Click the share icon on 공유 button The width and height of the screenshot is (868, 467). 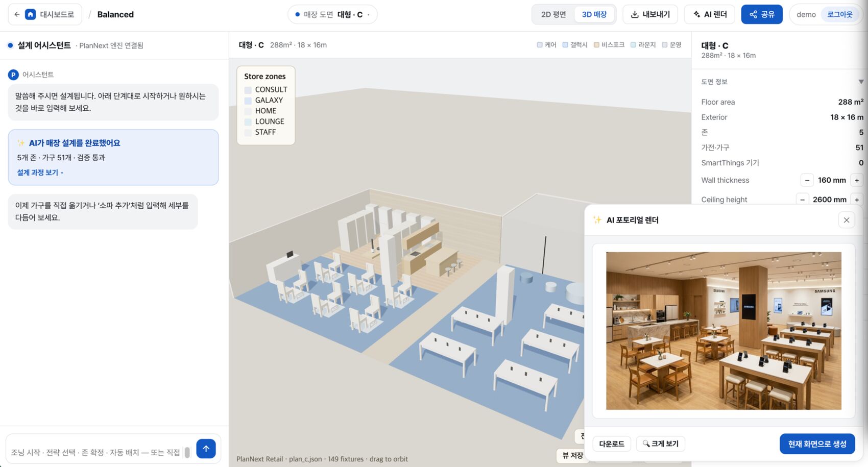coord(753,14)
